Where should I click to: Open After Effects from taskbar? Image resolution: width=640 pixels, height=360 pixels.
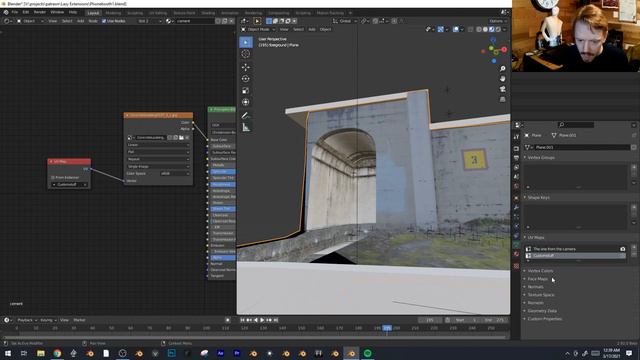tap(220, 353)
